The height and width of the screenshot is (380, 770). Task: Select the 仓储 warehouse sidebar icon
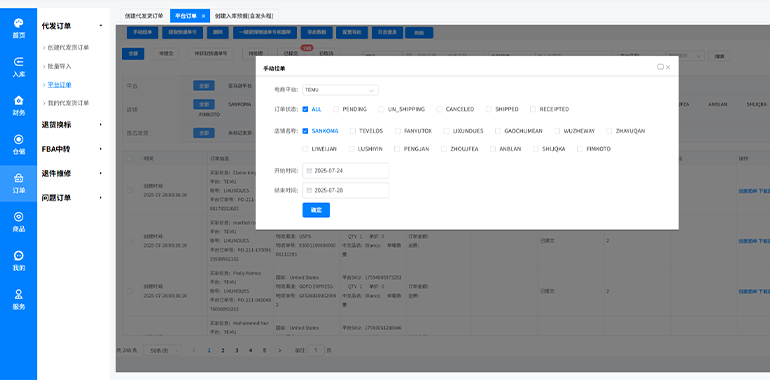tap(18, 145)
